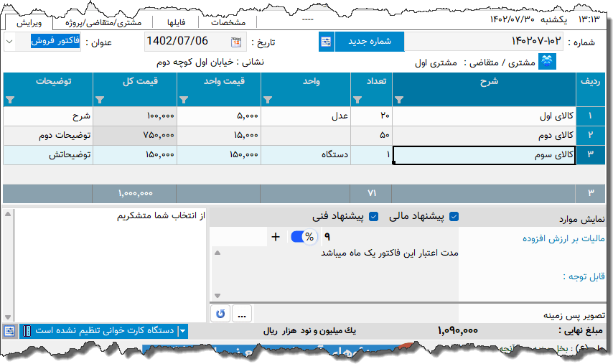Click the توضیحاتش notes cell

click(48, 155)
